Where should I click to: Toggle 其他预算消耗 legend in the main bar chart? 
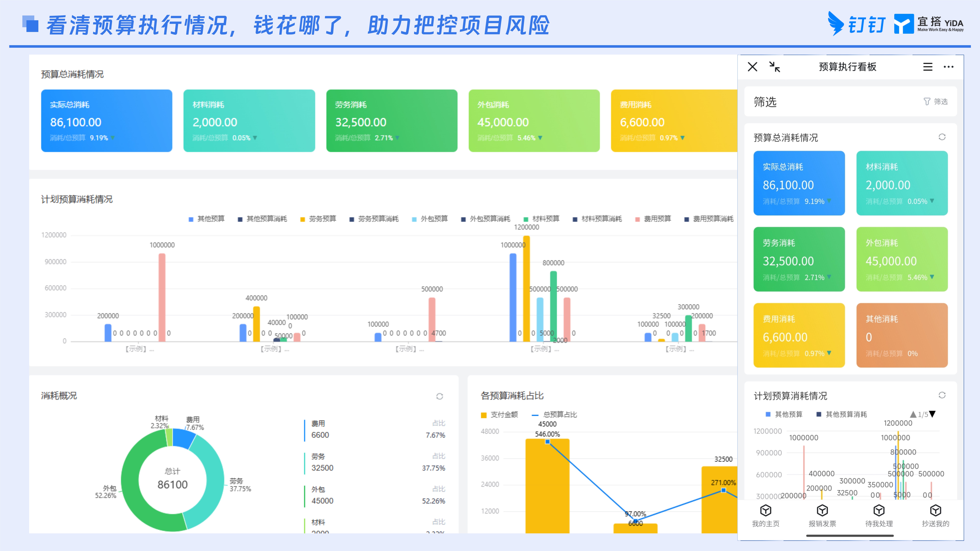pyautogui.click(x=263, y=219)
